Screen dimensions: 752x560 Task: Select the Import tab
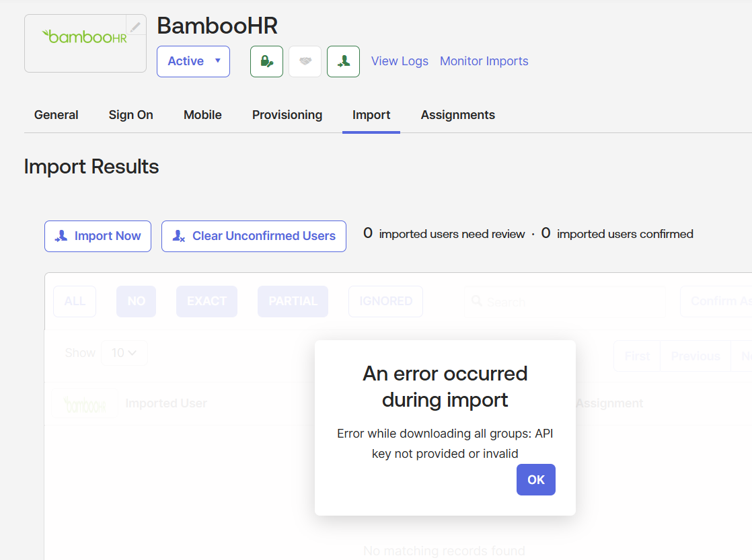tap(371, 115)
